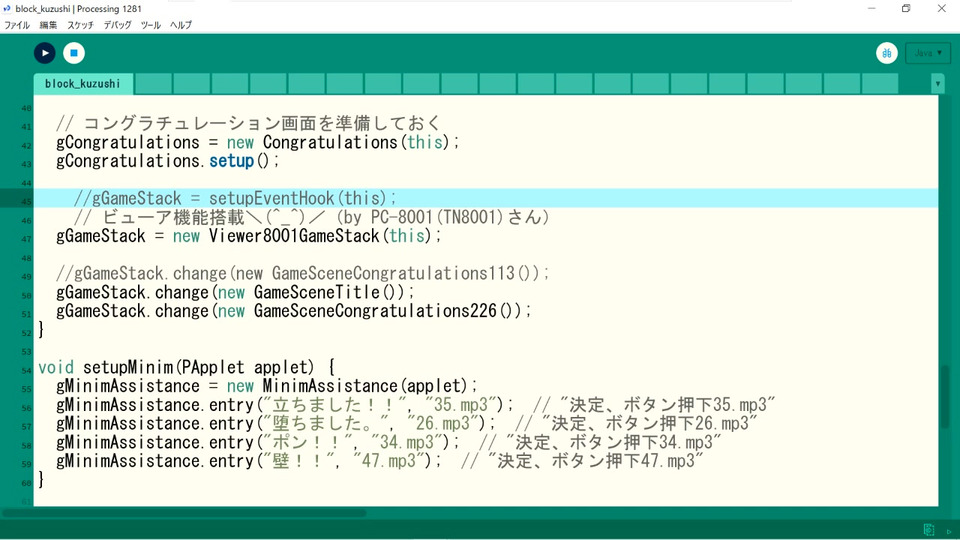Click line number 54 in the gutter
The width and height of the screenshot is (960, 540).
pyautogui.click(x=26, y=370)
